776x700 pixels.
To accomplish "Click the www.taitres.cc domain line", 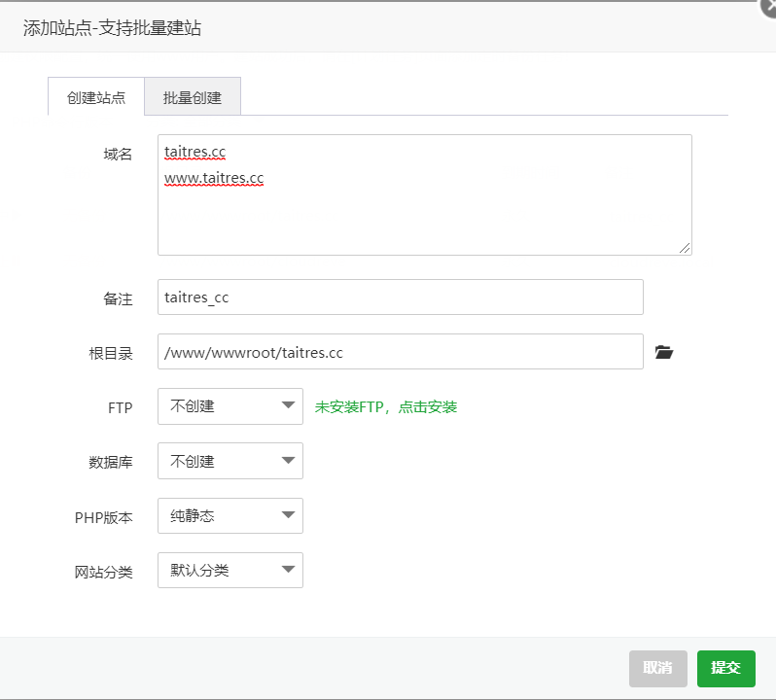I will pyautogui.click(x=214, y=178).
